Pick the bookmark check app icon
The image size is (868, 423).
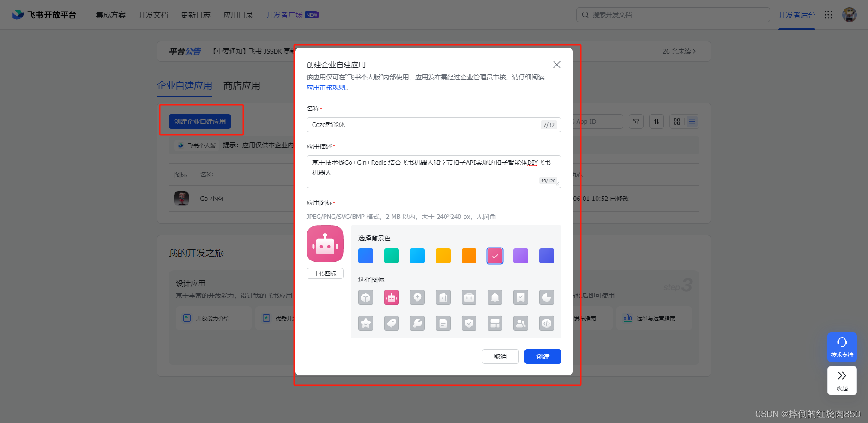(521, 297)
